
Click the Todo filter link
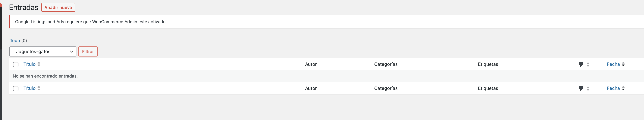[x=15, y=40]
